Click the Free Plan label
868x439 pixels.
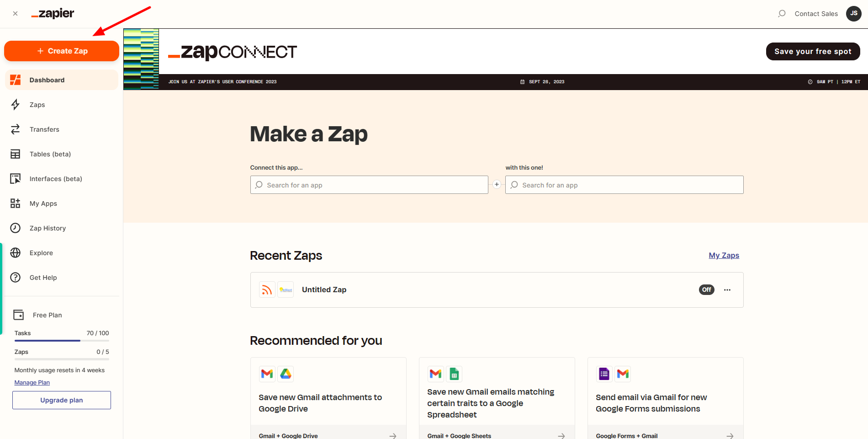(x=48, y=315)
